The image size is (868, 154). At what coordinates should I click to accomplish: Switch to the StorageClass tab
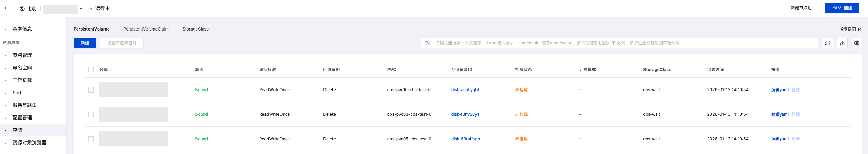click(195, 29)
